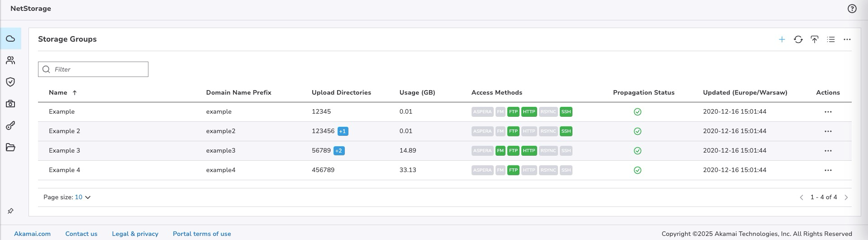868x240 pixels.
Task: Refresh the storage groups list
Action: click(x=798, y=40)
